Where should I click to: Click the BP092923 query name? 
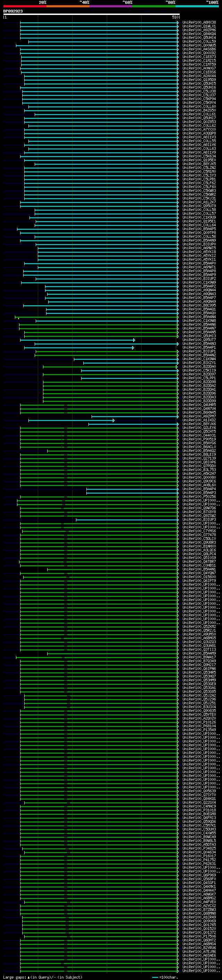tap(13, 11)
